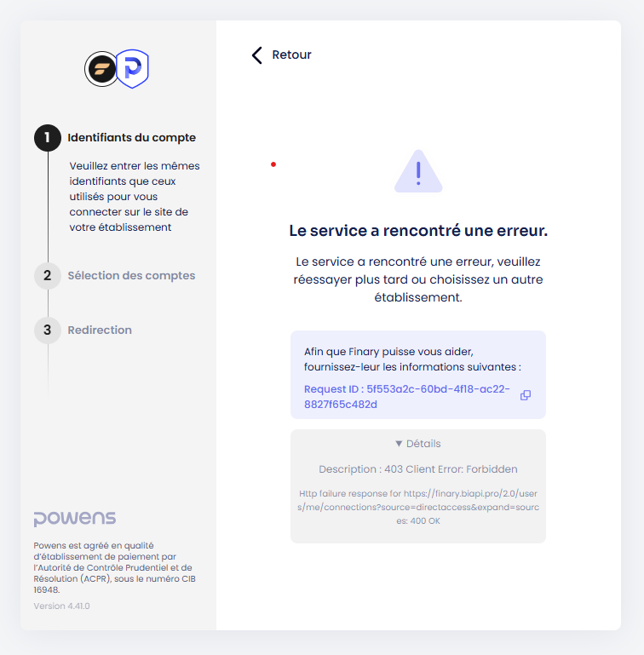
Task: Click the 403 Client Error description
Action: tap(418, 469)
